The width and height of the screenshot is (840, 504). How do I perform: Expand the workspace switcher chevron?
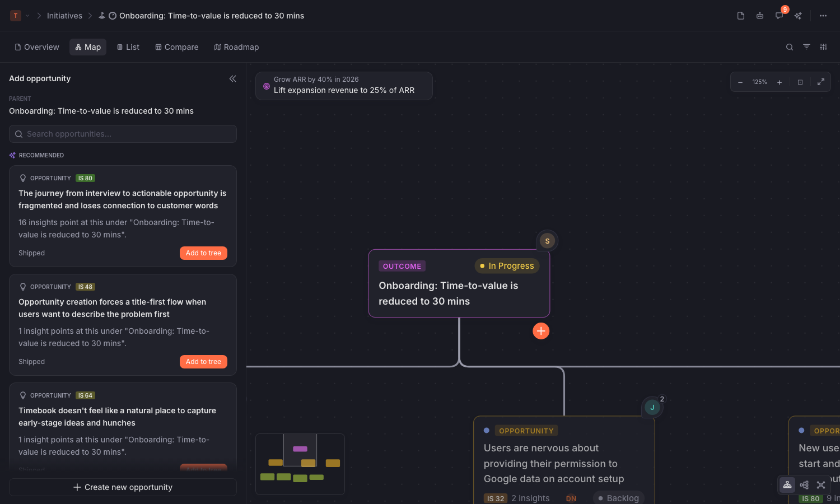pyautogui.click(x=27, y=16)
